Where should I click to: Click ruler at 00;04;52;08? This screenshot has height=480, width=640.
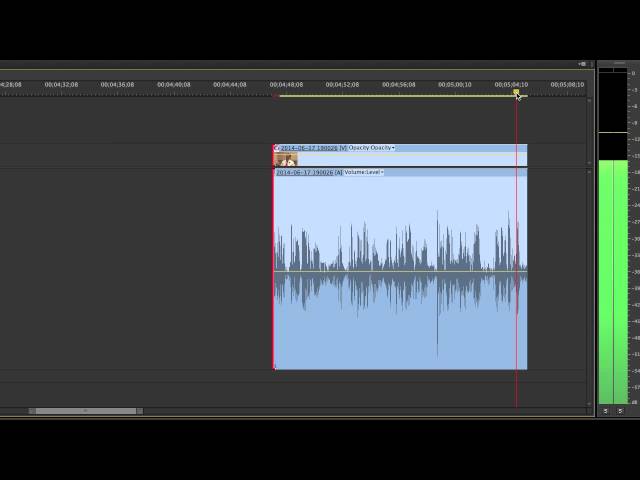[x=342, y=85]
